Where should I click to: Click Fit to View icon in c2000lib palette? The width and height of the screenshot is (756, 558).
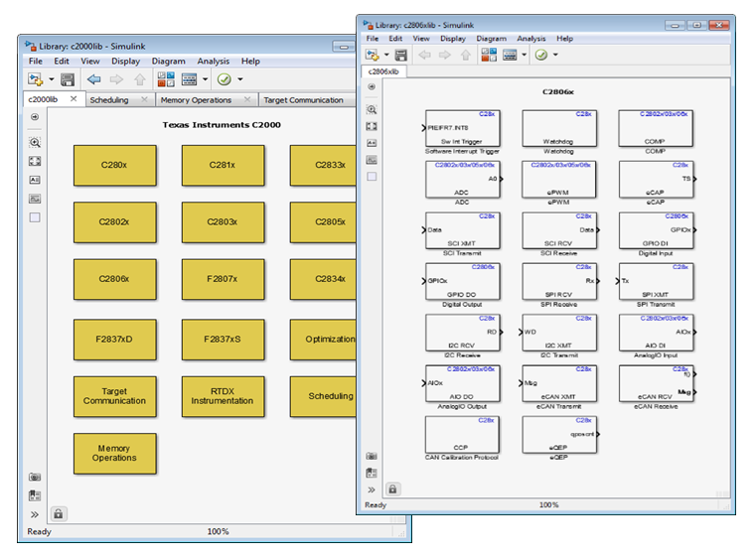pos(35,161)
